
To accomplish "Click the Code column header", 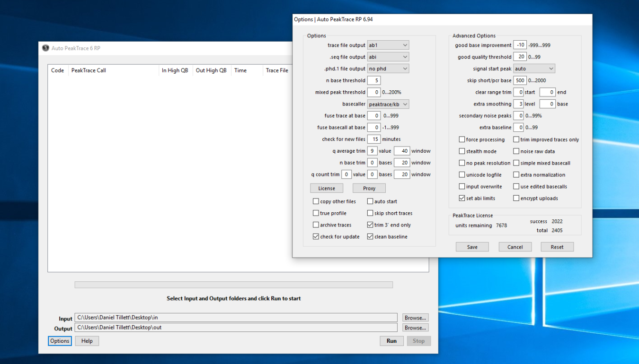I will (x=57, y=70).
